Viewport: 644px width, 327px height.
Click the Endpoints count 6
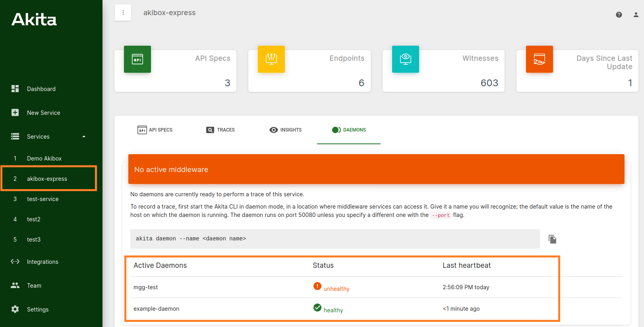(x=362, y=83)
